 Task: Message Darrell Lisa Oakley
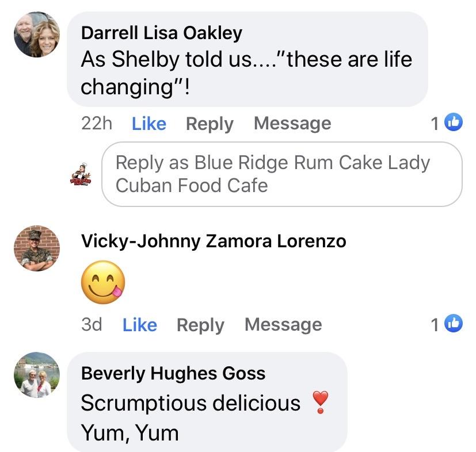coord(292,123)
